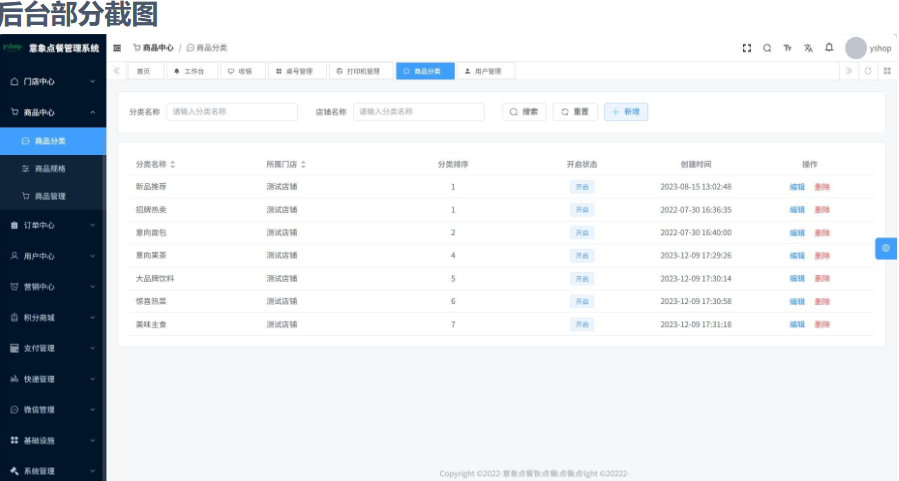The width and height of the screenshot is (899, 481).
Task: Open the language translate icon
Action: pyautogui.click(x=808, y=48)
